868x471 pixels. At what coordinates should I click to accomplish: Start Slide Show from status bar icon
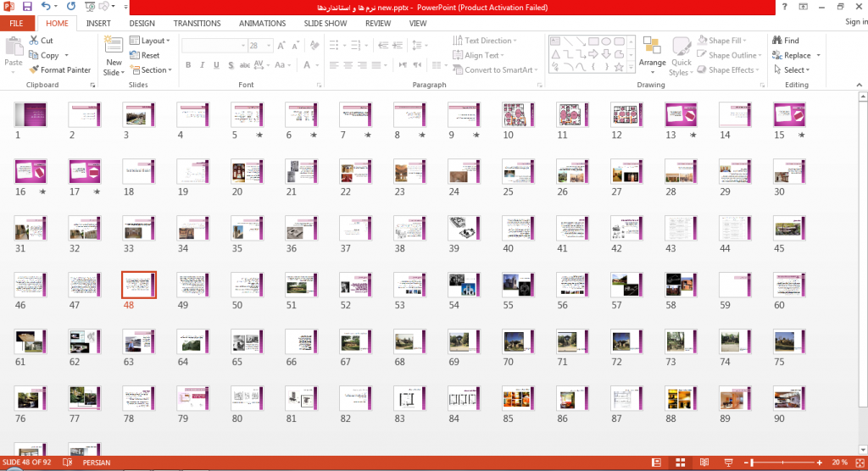(x=728, y=463)
